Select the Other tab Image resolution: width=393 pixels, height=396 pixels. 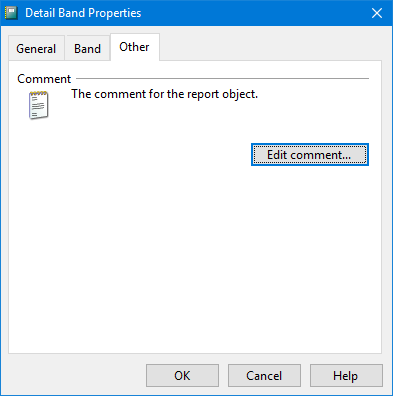pyautogui.click(x=135, y=47)
